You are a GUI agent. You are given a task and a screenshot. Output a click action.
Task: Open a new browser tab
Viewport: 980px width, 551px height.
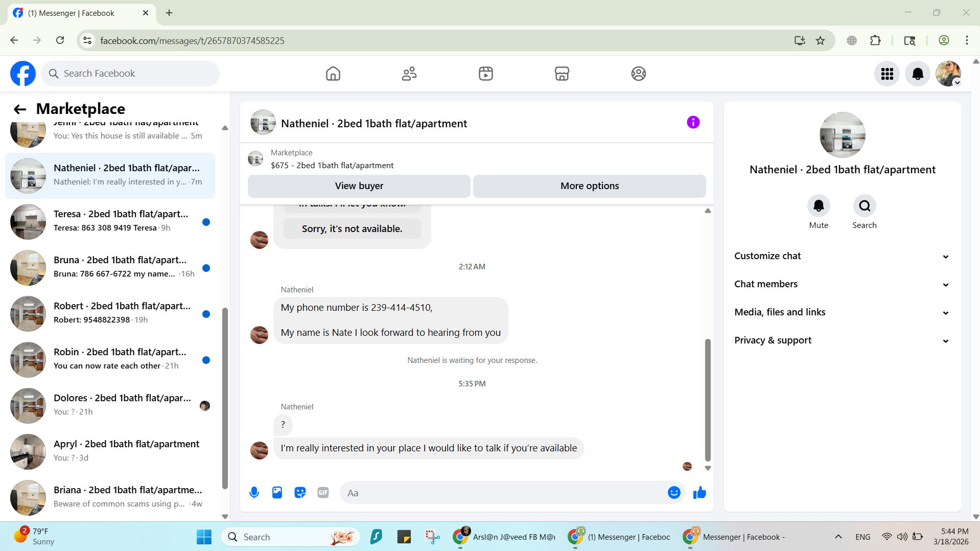tap(169, 13)
